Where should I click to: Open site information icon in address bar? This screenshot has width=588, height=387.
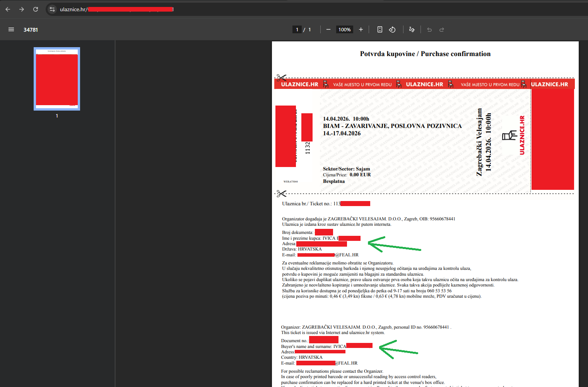pos(52,9)
